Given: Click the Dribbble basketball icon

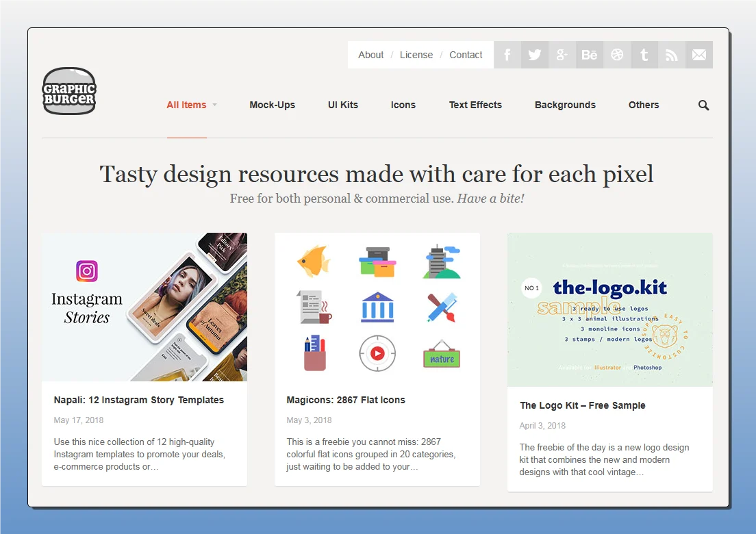Looking at the screenshot, I should click(x=617, y=55).
